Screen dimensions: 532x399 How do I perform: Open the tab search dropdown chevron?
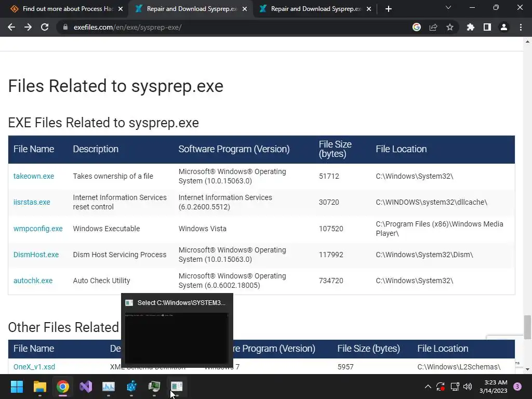448,7
